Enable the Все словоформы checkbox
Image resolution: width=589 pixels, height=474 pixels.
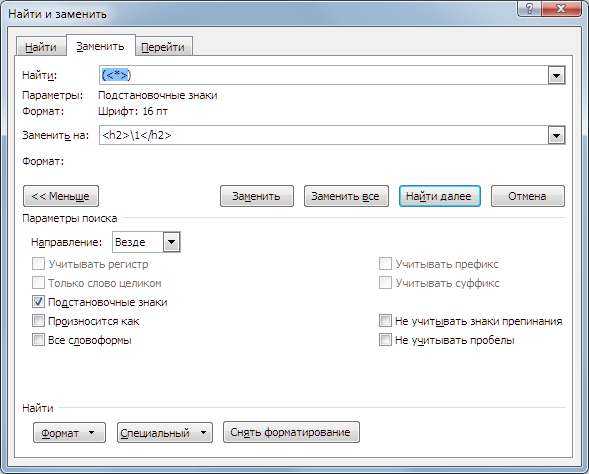coord(38,340)
